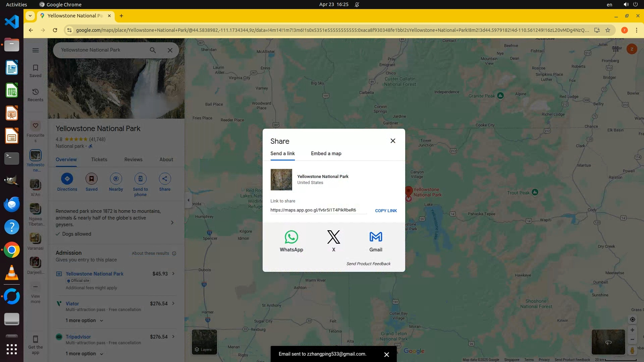The width and height of the screenshot is (644, 362).
Task: Expand the park description chevron
Action: coord(172,223)
